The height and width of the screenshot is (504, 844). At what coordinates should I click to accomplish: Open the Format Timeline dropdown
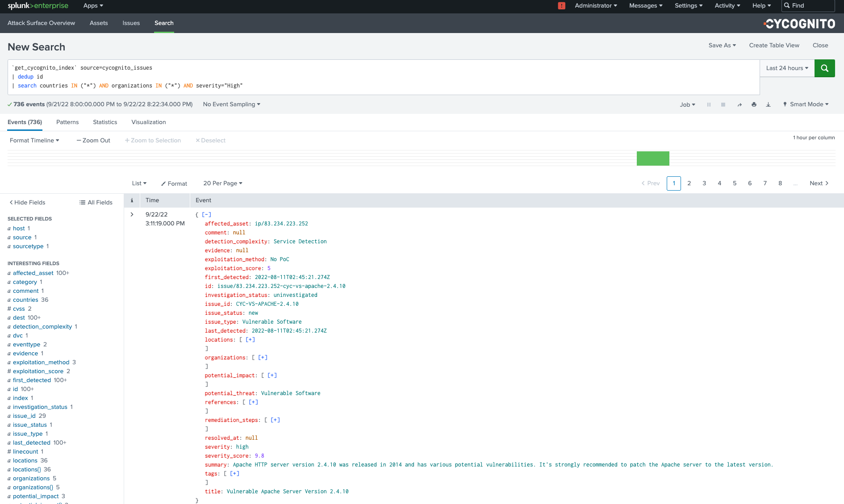[x=34, y=141]
